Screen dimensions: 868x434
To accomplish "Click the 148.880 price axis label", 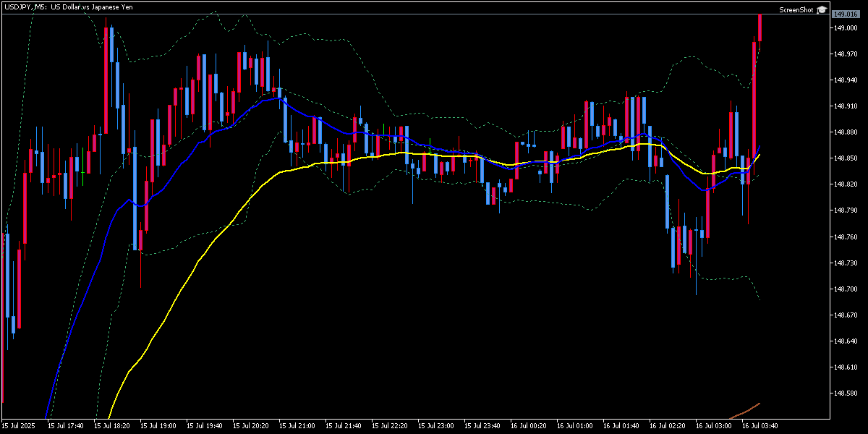I will click(x=846, y=132).
